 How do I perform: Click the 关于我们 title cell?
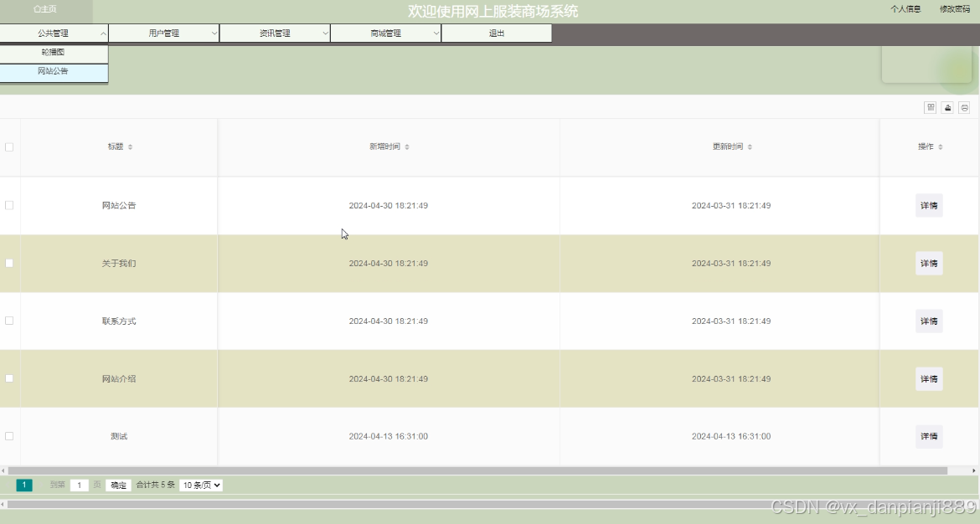[119, 264]
